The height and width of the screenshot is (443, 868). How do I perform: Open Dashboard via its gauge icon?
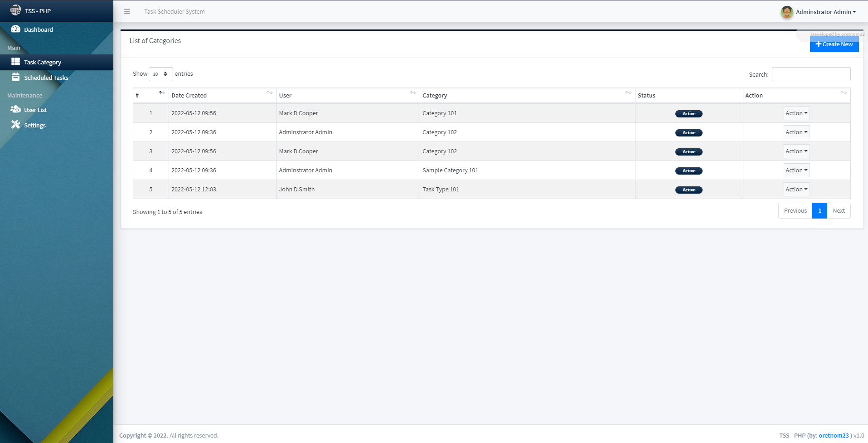[16, 29]
